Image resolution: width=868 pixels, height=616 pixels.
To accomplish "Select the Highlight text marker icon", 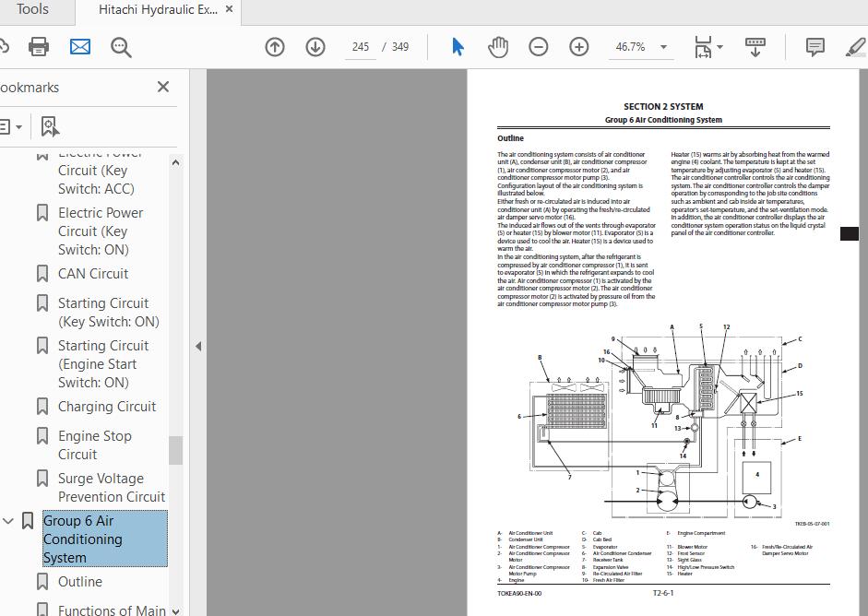I will pyautogui.click(x=853, y=46).
